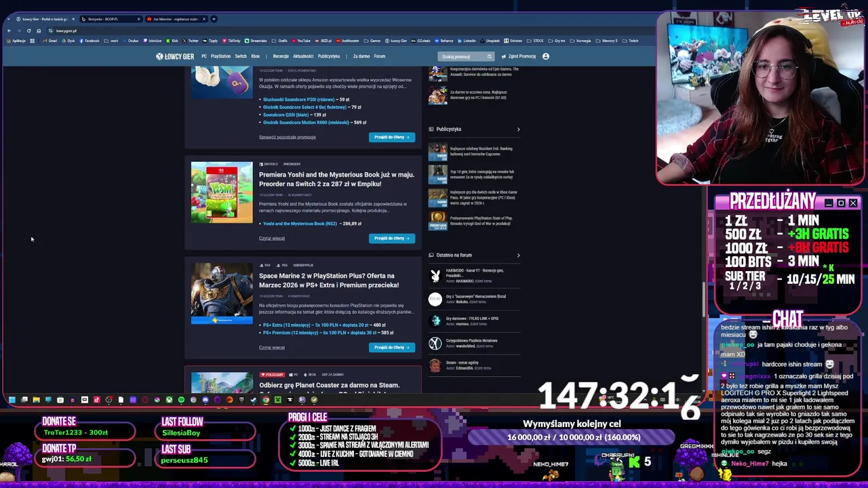The image size is (868, 488).
Task: Open Minecraft icon on taskbar
Action: [277, 400]
